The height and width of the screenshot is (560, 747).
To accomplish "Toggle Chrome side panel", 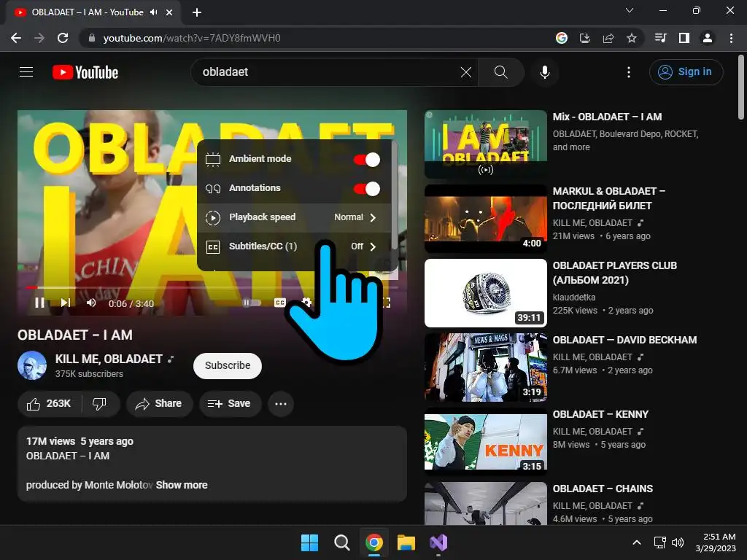I will [x=684, y=38].
